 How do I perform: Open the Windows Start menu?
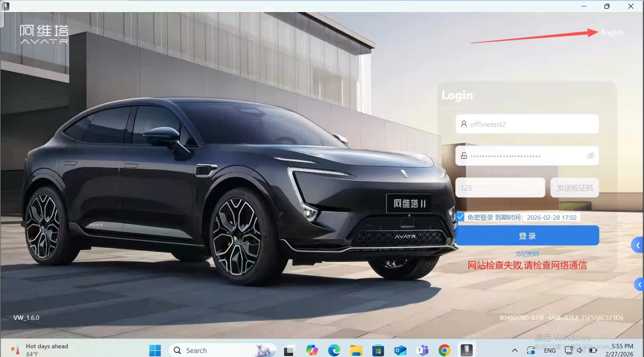[155, 351]
